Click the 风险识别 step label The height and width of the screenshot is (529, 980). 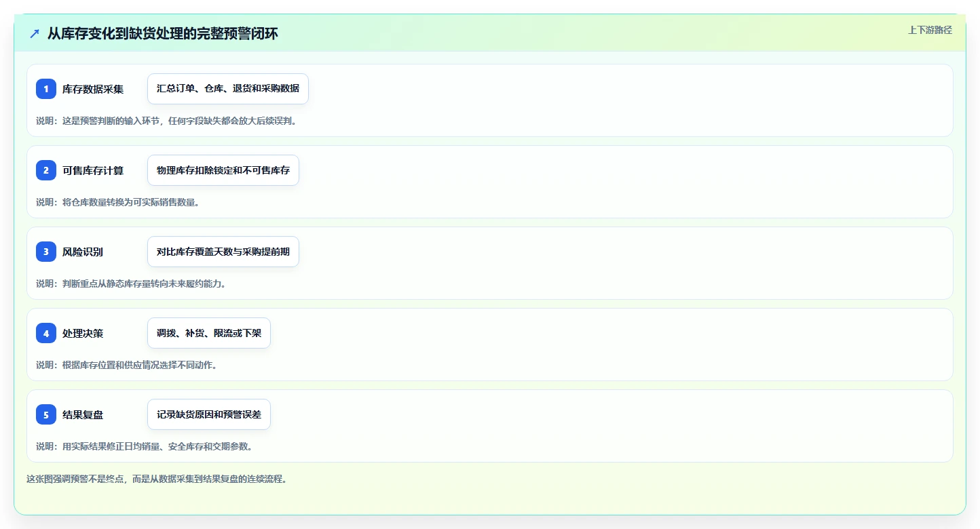(83, 252)
